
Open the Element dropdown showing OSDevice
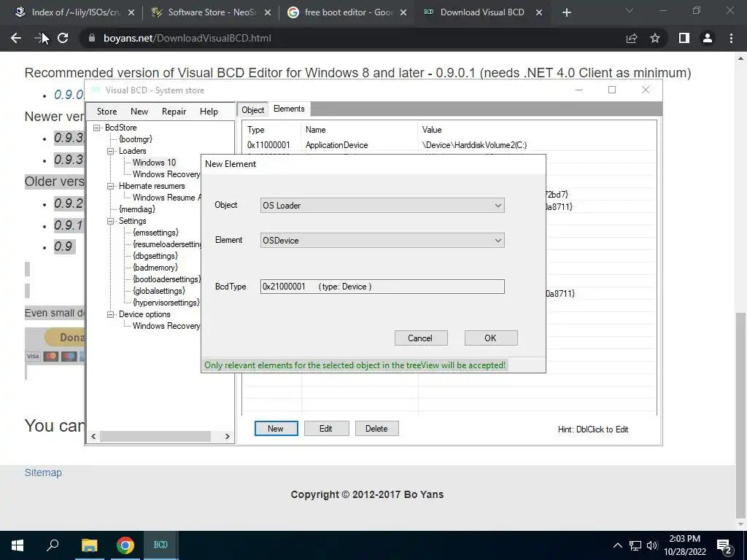point(382,241)
